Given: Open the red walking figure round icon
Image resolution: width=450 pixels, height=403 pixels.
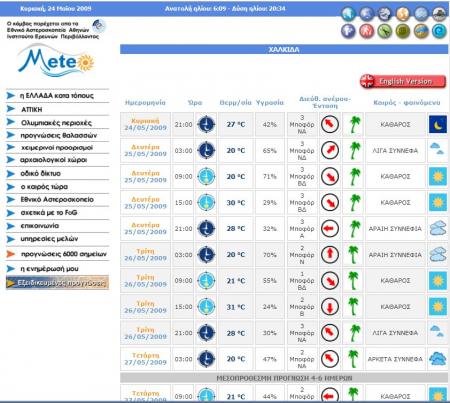Looking at the screenshot, I should [367, 31].
